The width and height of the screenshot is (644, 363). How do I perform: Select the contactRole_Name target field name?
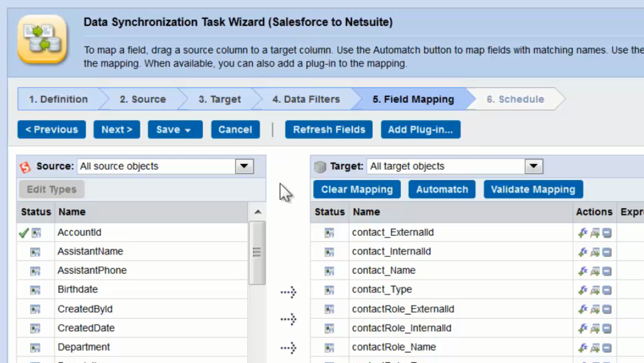(x=394, y=347)
